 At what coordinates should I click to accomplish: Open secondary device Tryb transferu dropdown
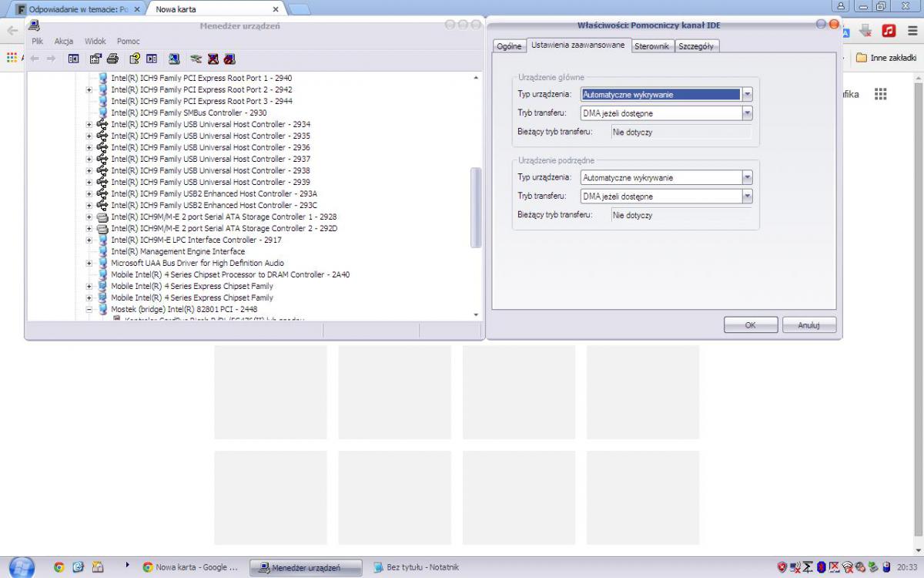tap(747, 197)
